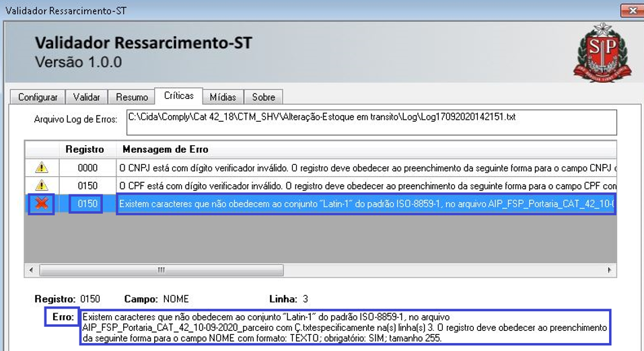644x351 pixels.
Task: Click the Linha value 3
Action: [305, 299]
